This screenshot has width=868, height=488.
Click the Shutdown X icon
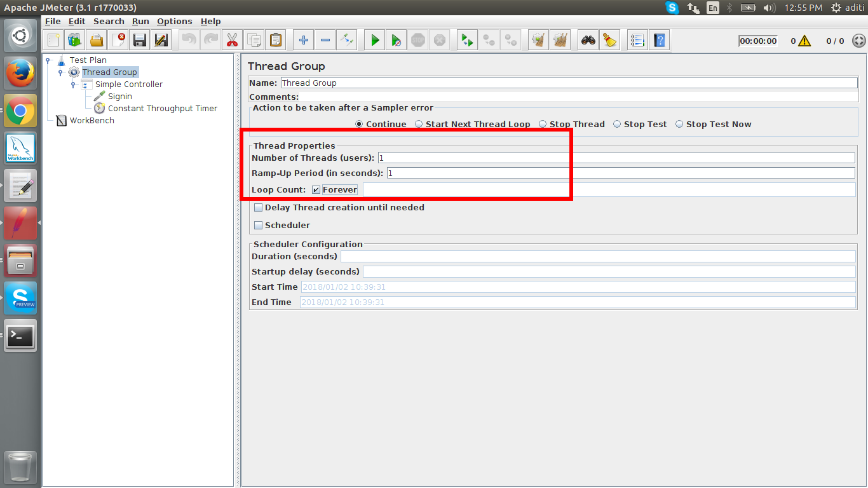[x=439, y=41]
